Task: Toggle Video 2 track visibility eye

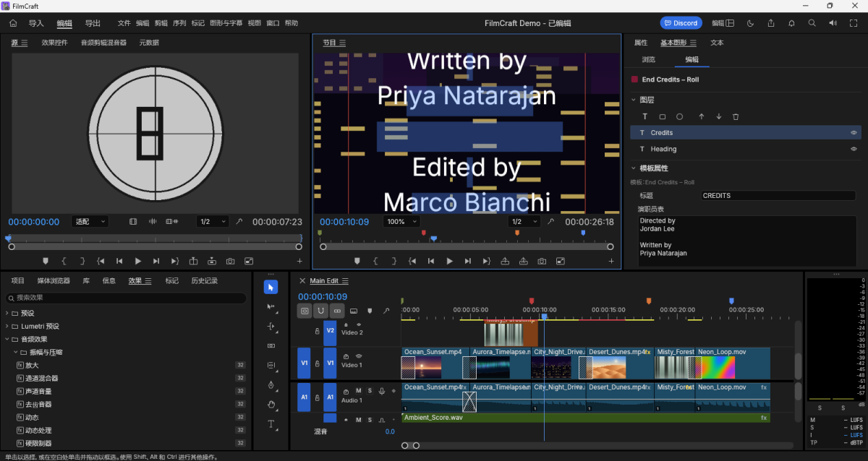Action: (359, 324)
